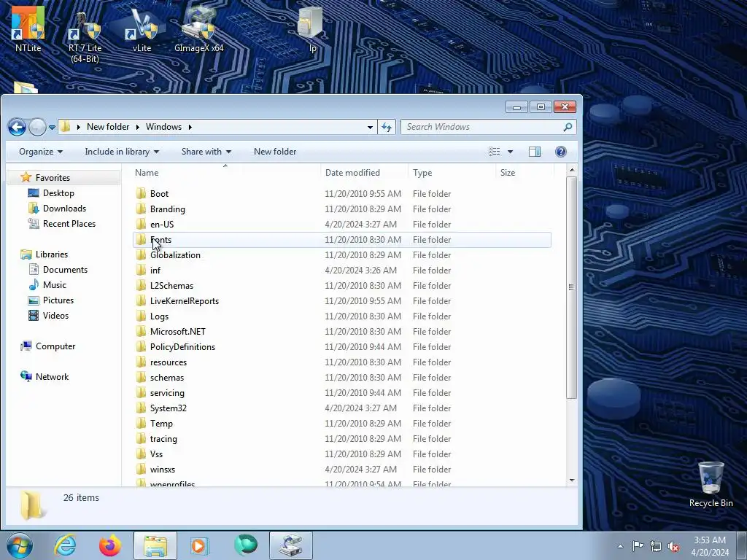Open the Windows Start orb
747x560 pixels.
point(20,545)
